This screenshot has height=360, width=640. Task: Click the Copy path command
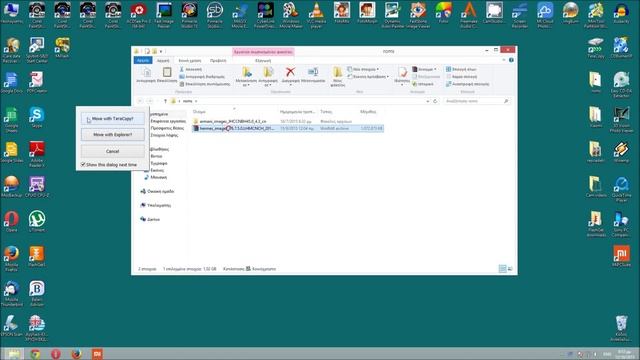202,77
